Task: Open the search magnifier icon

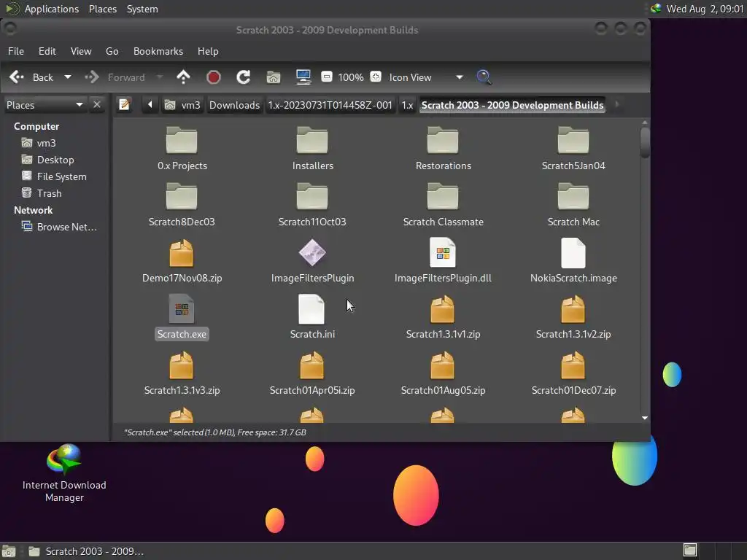Action: pyautogui.click(x=484, y=77)
